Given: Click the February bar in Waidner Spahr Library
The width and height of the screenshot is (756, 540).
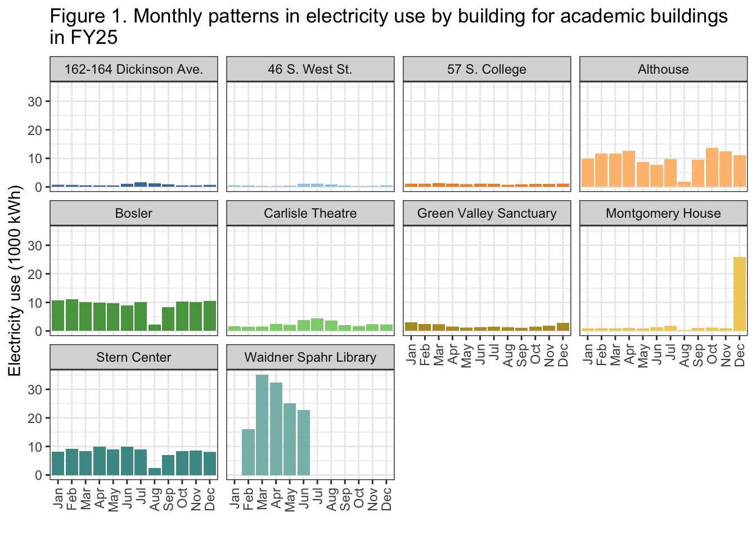Looking at the screenshot, I should pos(248,452).
